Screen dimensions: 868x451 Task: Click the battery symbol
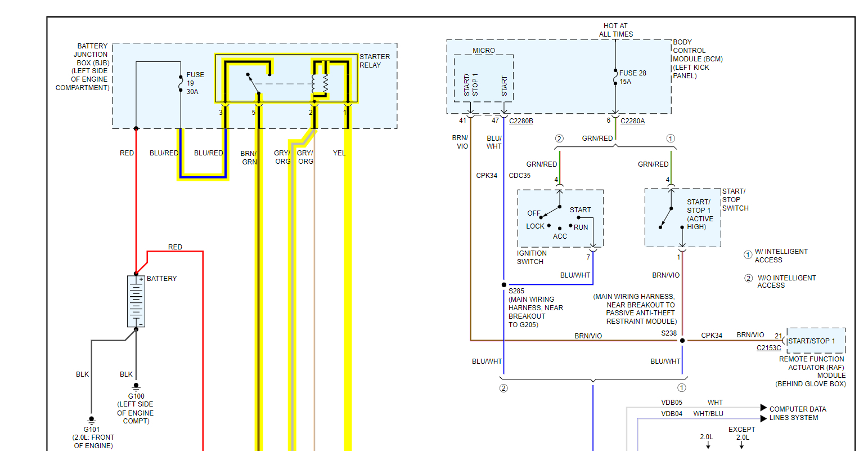(136, 301)
